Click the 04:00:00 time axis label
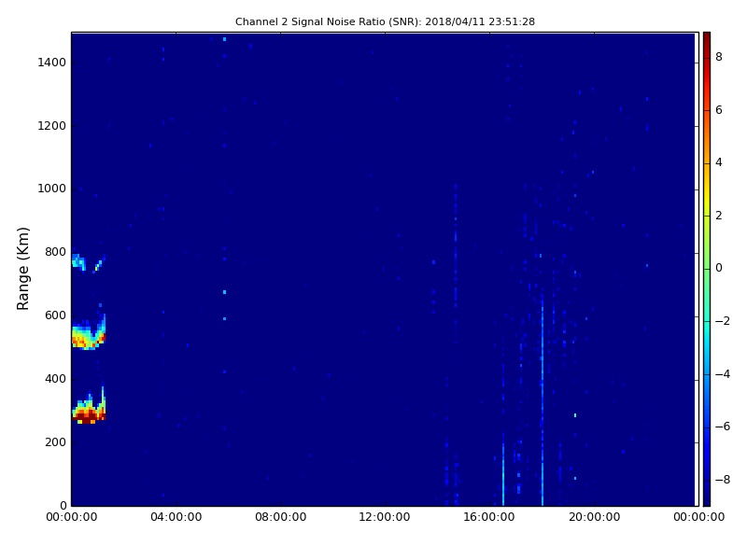747x560 pixels. tap(176, 517)
